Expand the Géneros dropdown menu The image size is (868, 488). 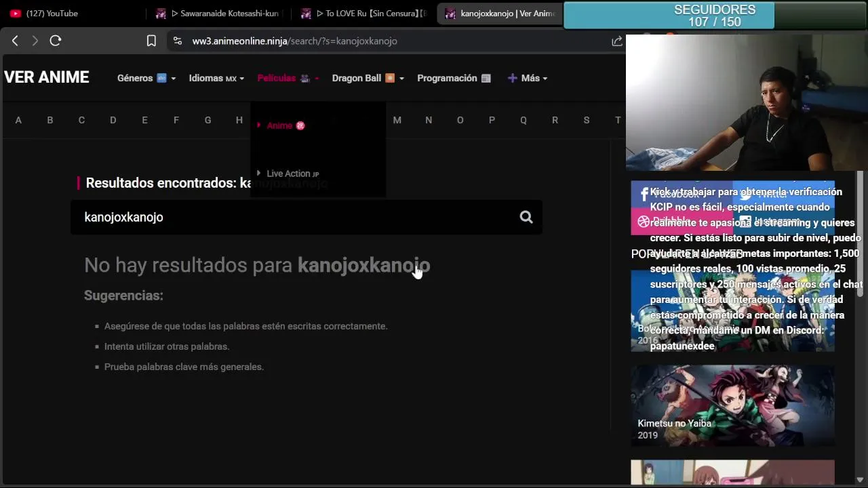(x=146, y=78)
